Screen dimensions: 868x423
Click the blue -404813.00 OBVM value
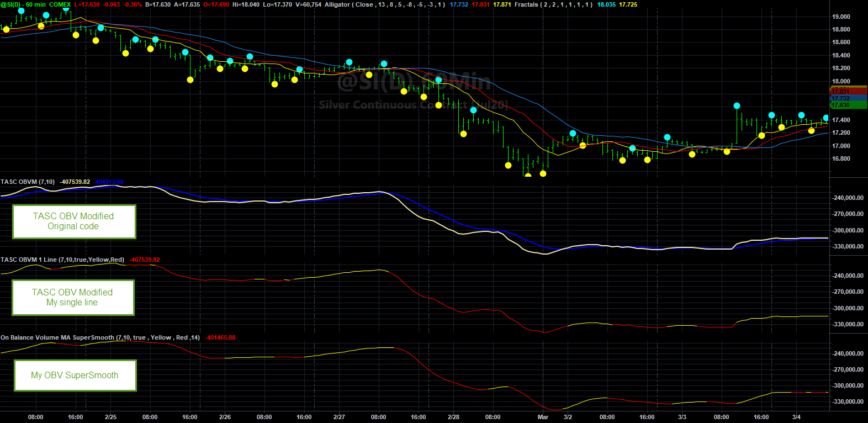point(108,182)
